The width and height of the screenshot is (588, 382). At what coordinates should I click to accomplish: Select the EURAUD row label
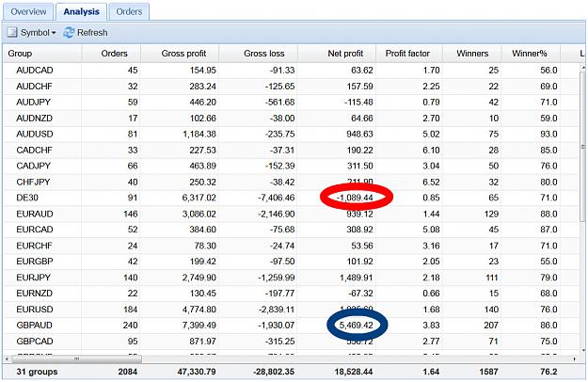tap(35, 214)
